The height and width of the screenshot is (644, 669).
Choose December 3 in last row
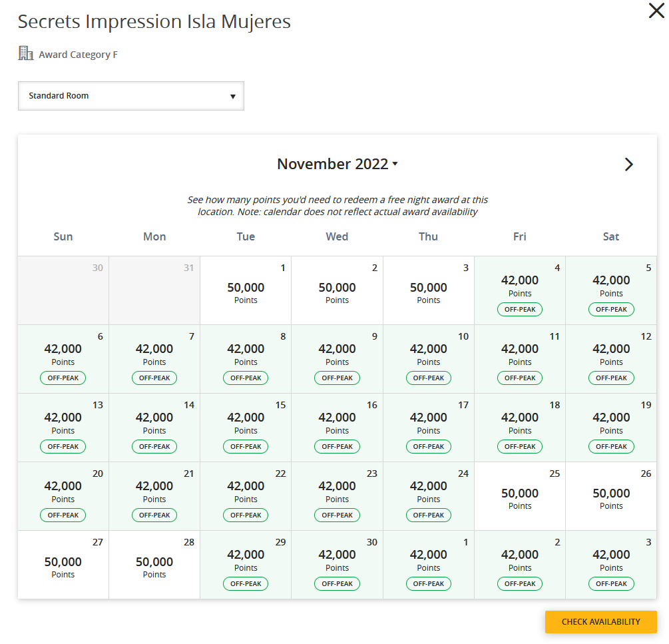611,565
